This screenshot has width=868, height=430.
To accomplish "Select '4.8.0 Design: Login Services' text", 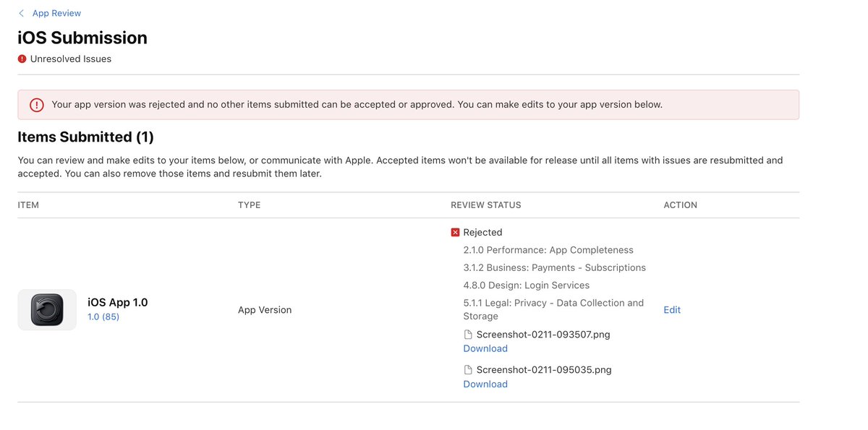I will click(527, 285).
